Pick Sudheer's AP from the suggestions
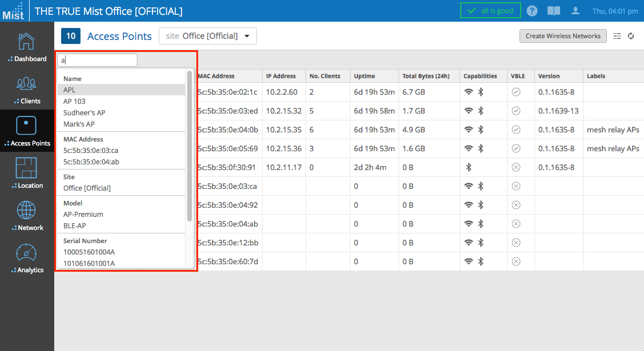This screenshot has height=351, width=644. pos(84,112)
